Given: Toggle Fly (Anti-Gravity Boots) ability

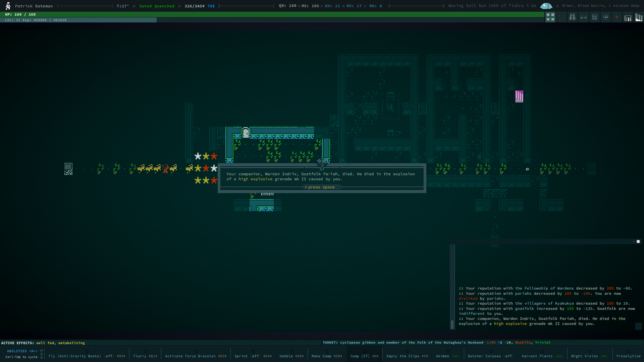Looking at the screenshot, I should (x=87, y=356).
